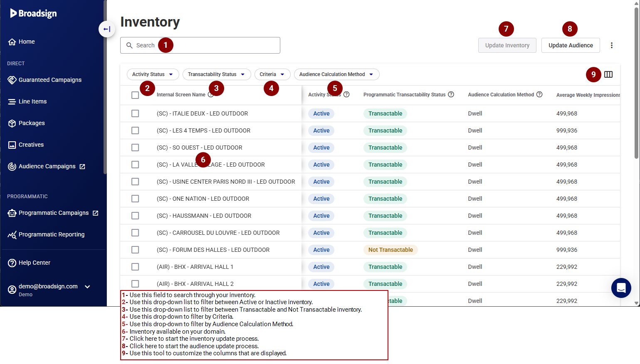This screenshot has width=640, height=364.
Task: Select the checkbox for FORUM DES HALLES row
Action: pyautogui.click(x=135, y=250)
